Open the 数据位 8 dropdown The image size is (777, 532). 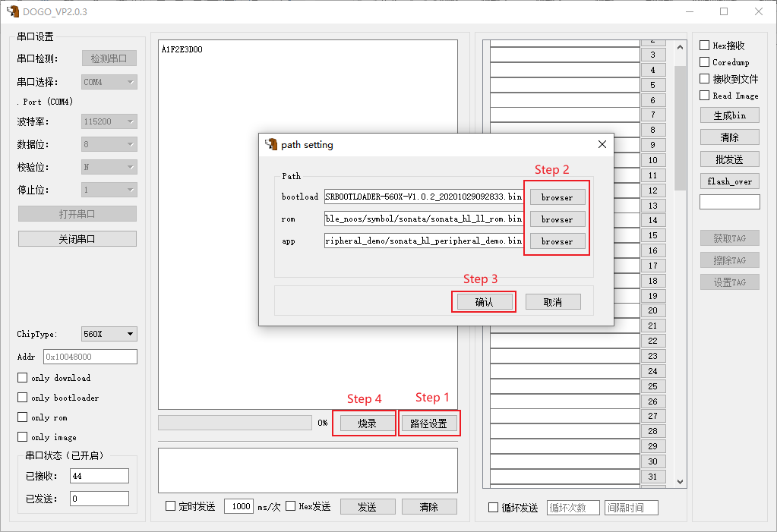click(109, 144)
